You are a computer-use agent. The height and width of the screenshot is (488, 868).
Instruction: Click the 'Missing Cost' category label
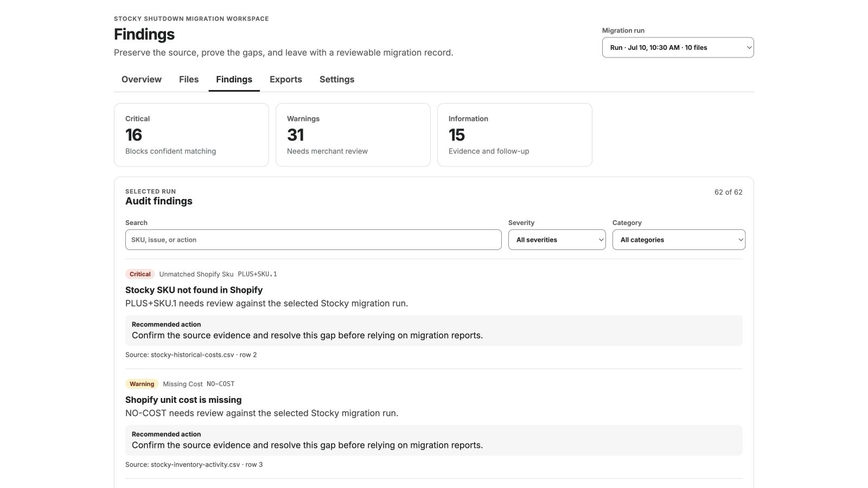[183, 384]
